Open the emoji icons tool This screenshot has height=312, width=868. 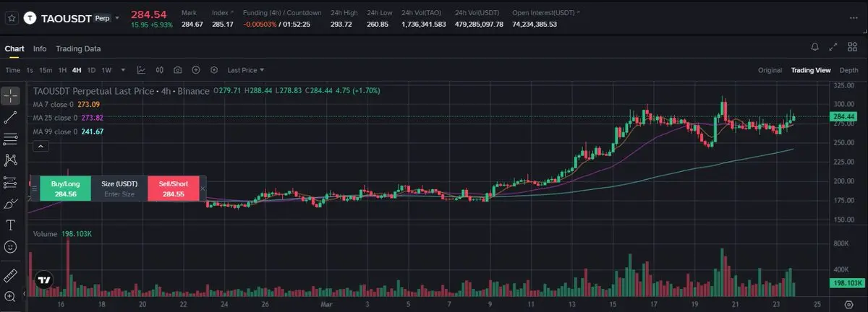pyautogui.click(x=10, y=247)
